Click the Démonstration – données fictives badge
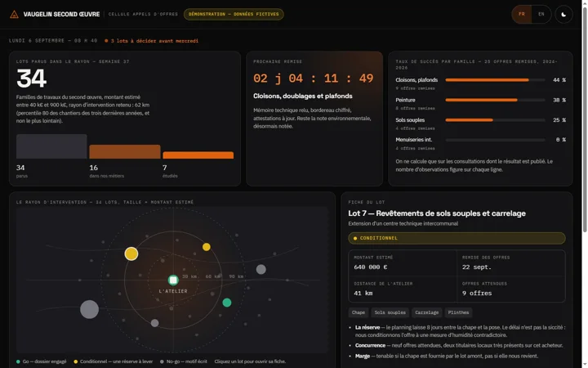The width and height of the screenshot is (588, 368). point(234,14)
